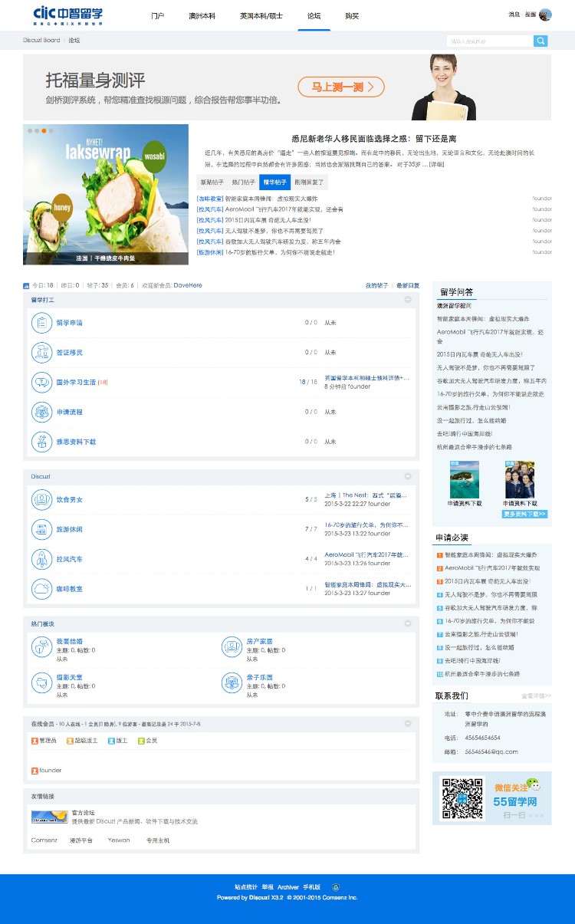The height and width of the screenshot is (924, 575).
Task: Click the police badge icon in footer
Action: click(335, 886)
